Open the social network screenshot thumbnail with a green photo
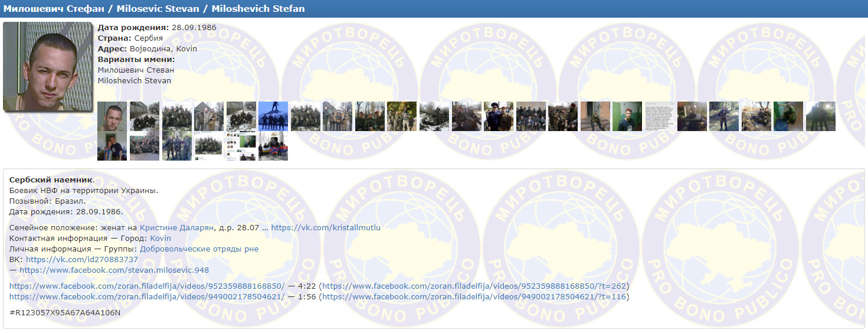Screen dimensions: 868x333 [241, 146]
